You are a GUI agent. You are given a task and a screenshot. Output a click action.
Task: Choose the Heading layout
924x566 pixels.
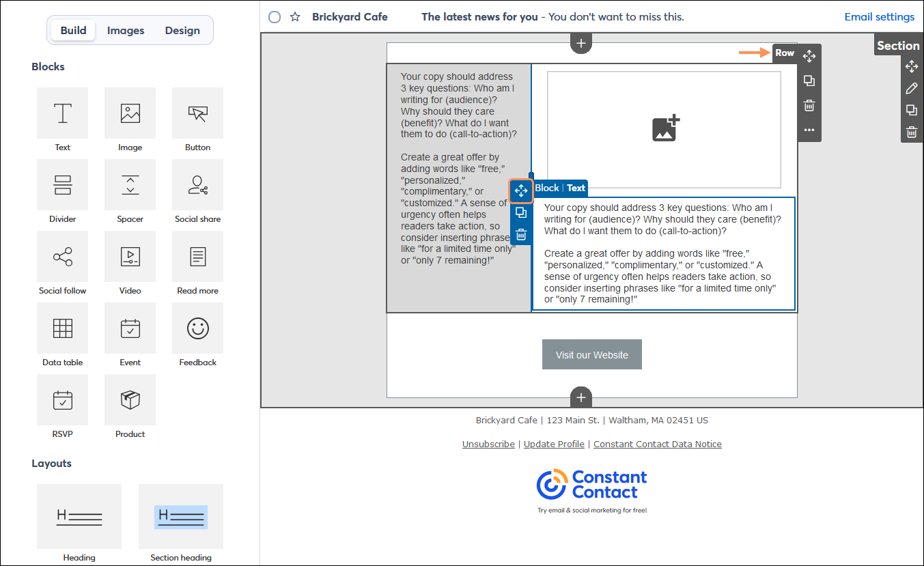pos(79,517)
